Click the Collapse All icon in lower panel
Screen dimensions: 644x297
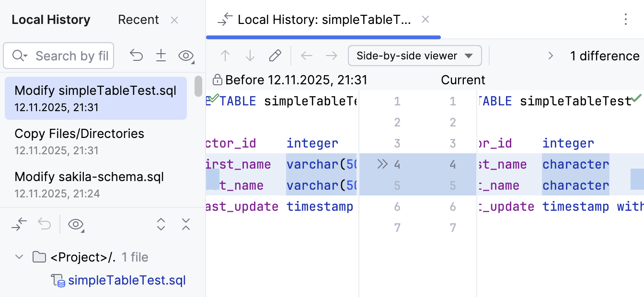[186, 224]
